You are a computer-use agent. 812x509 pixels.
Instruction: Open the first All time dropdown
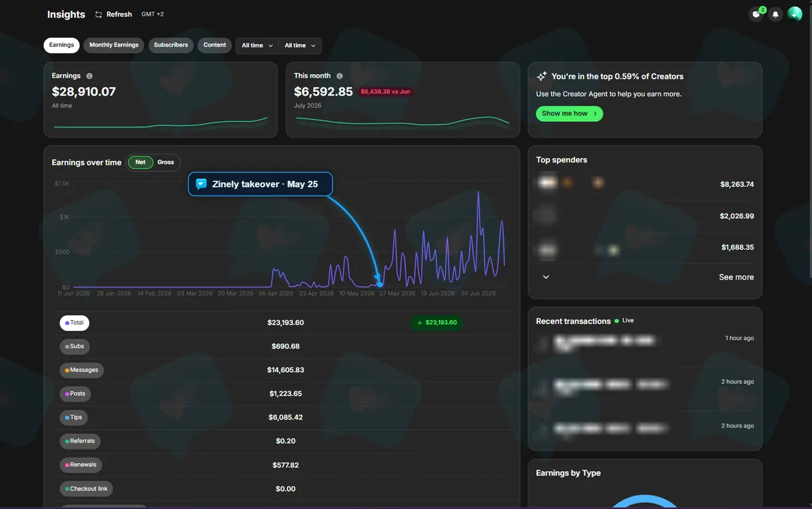coord(257,45)
